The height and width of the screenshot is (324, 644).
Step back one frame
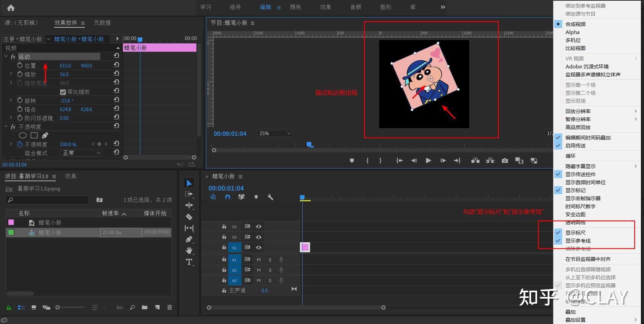tap(414, 161)
